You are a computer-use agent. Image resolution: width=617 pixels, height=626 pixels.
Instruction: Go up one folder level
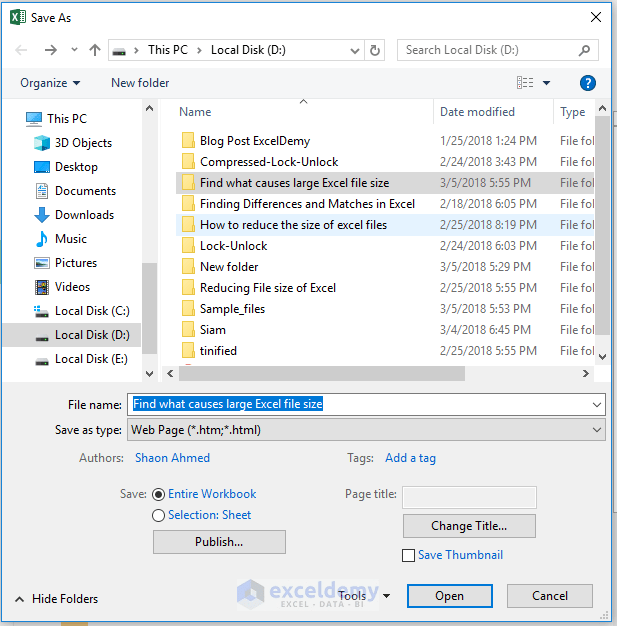click(95, 50)
